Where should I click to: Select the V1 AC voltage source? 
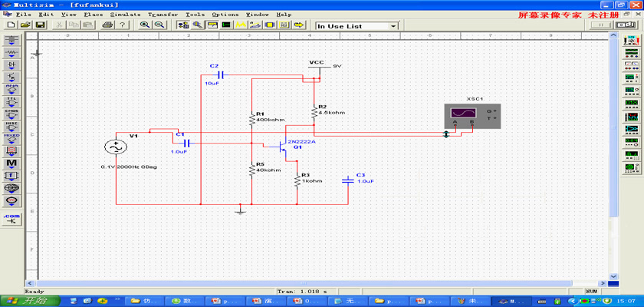click(117, 147)
